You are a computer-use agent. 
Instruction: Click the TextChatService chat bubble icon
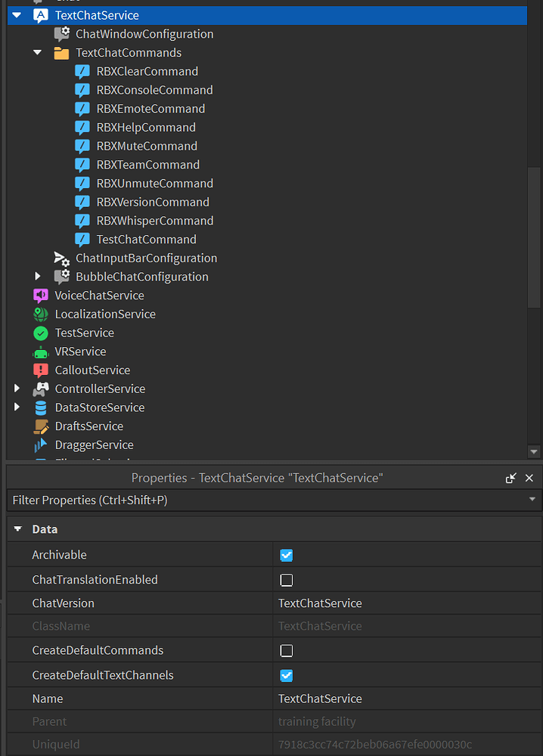(40, 15)
